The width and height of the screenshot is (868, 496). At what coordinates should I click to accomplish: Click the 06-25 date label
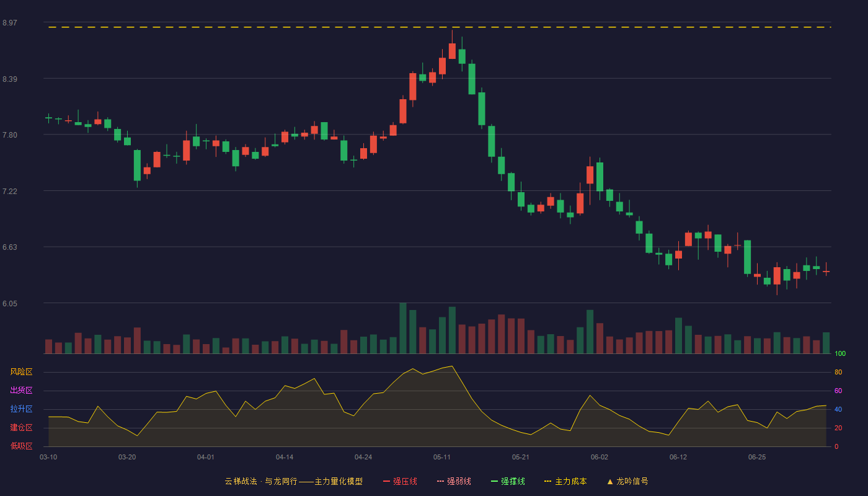[757, 457]
